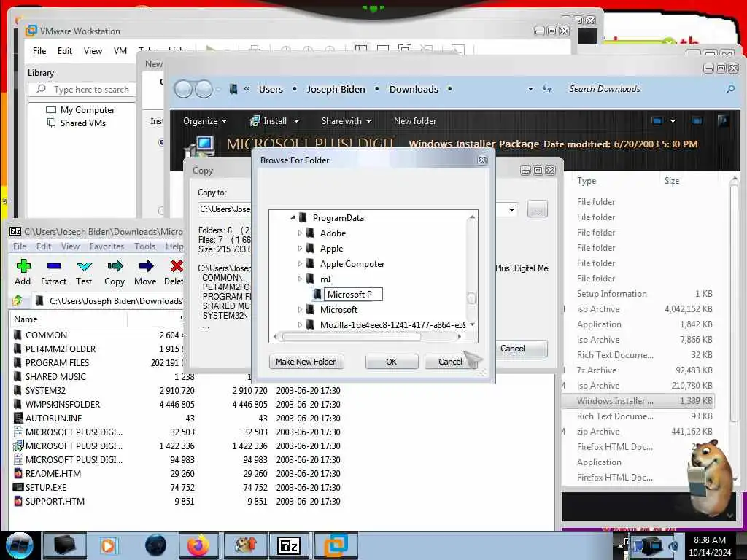Screen dimensions: 747x560
Task: Click the 7-Zip Copy toolbar icon
Action: click(x=115, y=266)
